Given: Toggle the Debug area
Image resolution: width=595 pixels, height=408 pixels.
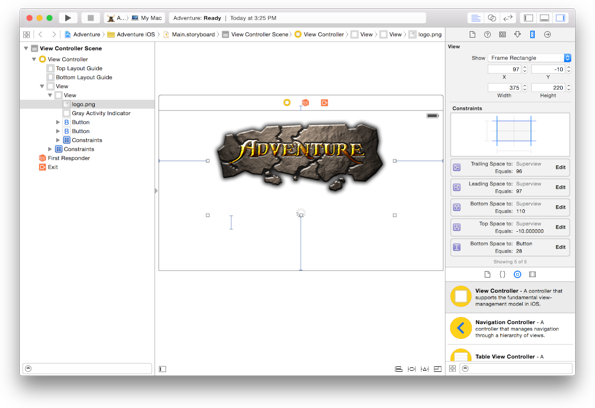Looking at the screenshot, I should pos(545,18).
